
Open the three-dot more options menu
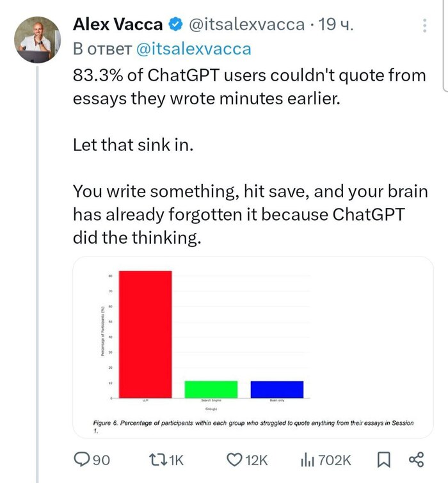[425, 26]
